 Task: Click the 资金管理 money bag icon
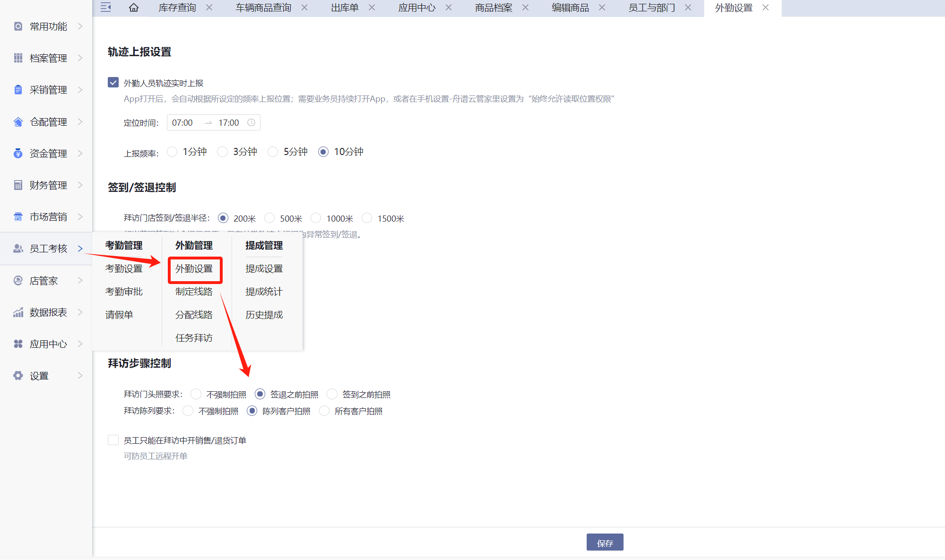(x=18, y=154)
